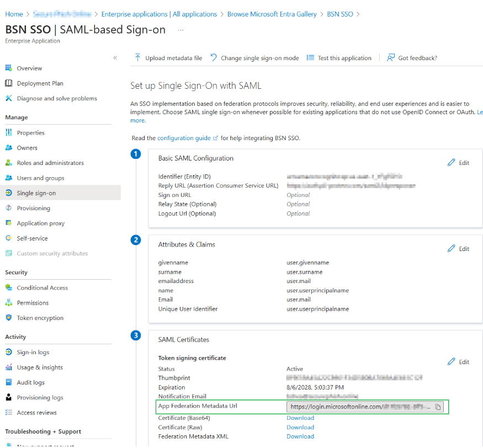
Task: Click the Application proxy icon
Action: point(9,223)
